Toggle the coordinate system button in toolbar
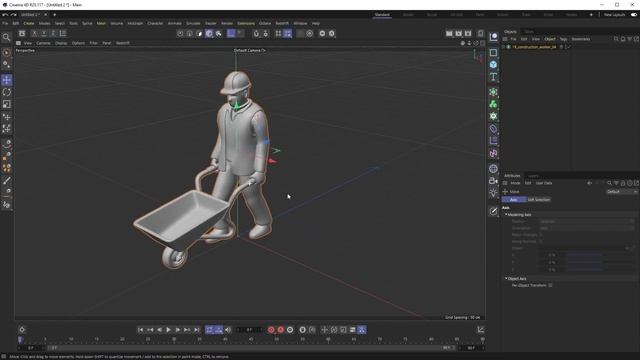The image size is (640, 360). tap(63, 33)
